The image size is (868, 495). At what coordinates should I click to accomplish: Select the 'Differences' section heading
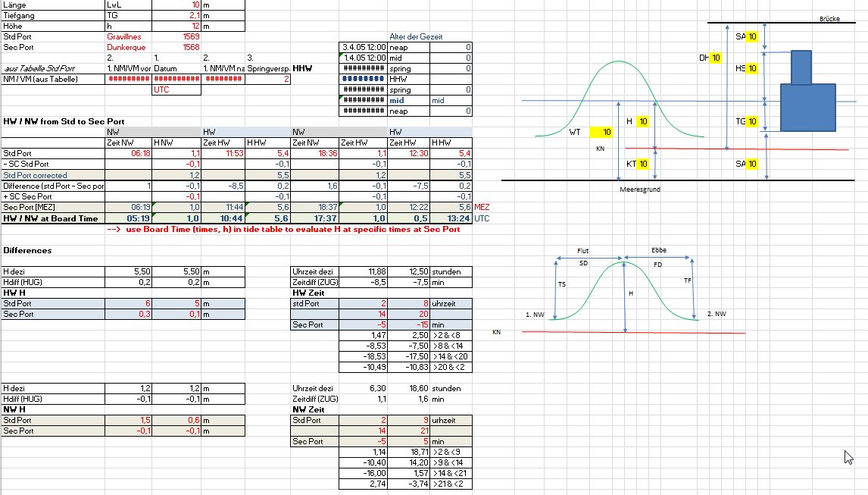coord(27,250)
